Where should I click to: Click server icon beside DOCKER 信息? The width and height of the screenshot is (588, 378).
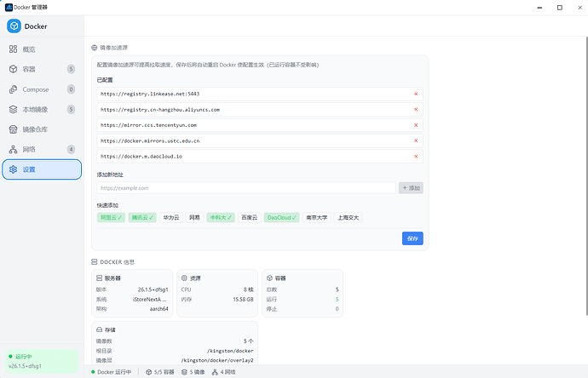pyautogui.click(x=95, y=262)
